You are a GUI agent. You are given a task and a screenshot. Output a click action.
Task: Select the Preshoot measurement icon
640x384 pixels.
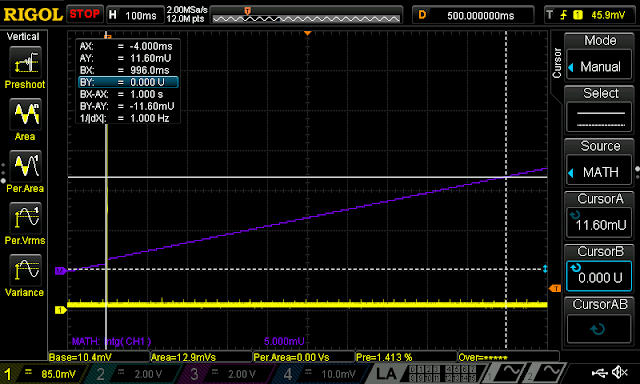[25, 62]
